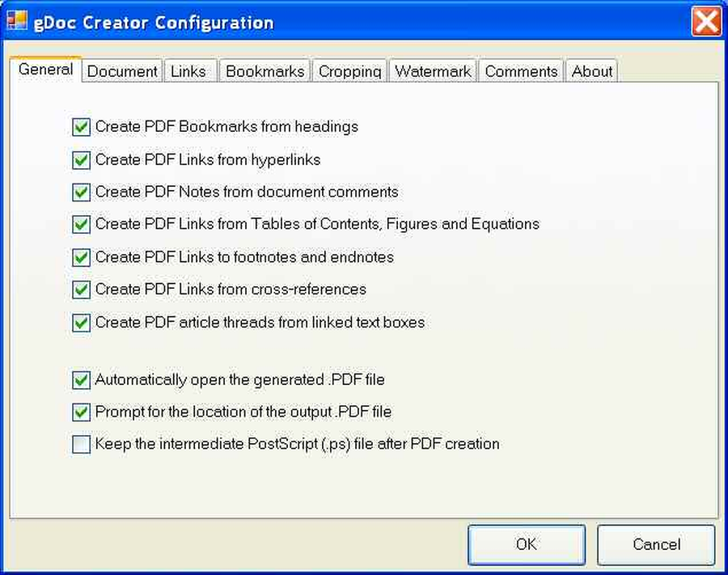
Task: Disable PDF article threads from linked text boxes
Action: coord(81,323)
